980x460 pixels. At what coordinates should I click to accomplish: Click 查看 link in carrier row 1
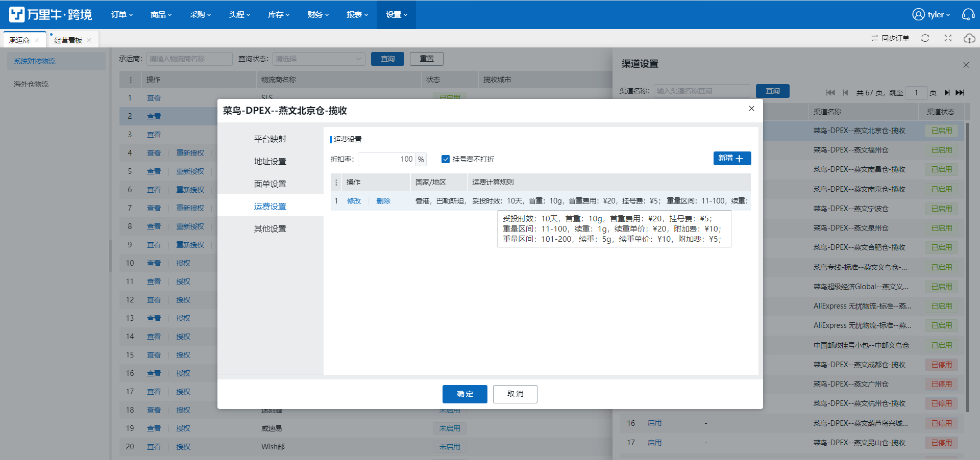point(154,98)
